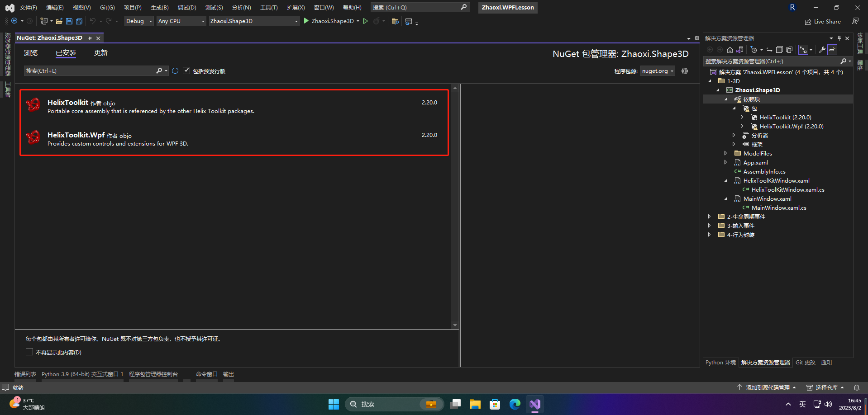868x415 pixels.
Task: Toggle the preview selected items icon
Action: coord(832,50)
